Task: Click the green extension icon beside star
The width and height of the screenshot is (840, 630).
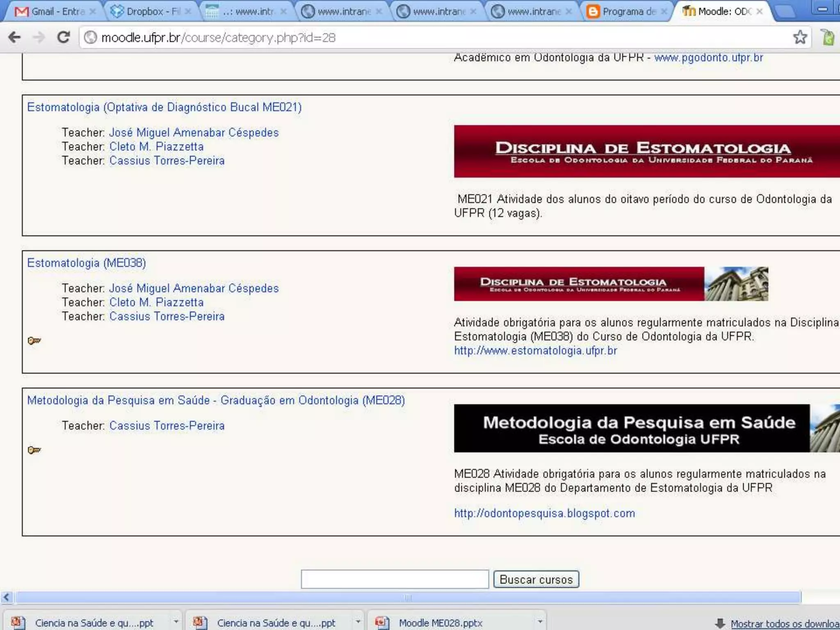Action: 828,37
